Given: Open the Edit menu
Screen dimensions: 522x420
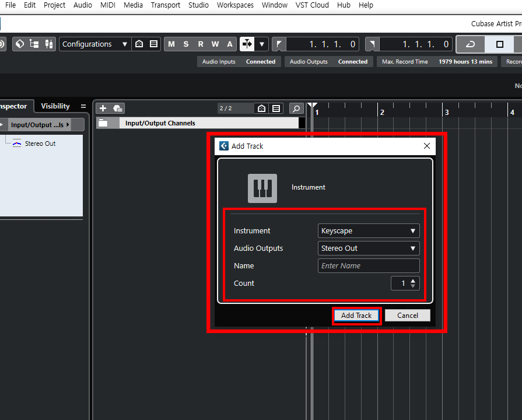Looking at the screenshot, I should click(x=30, y=5).
